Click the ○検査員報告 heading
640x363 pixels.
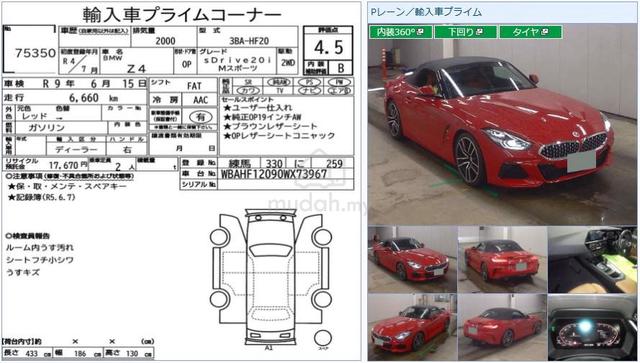tap(28, 236)
